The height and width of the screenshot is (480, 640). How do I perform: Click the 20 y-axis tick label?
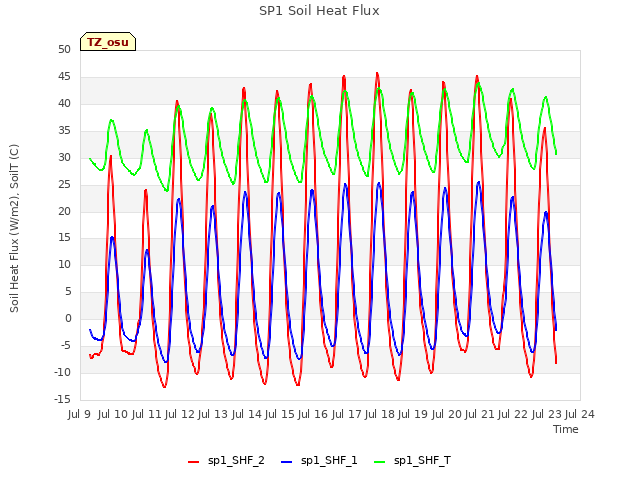tap(64, 211)
